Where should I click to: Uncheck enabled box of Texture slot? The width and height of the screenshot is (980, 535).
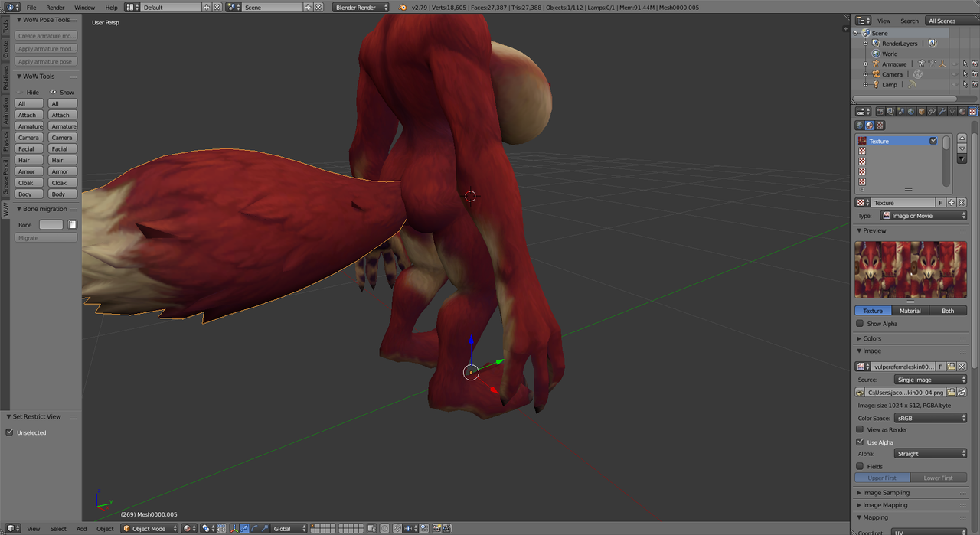tap(933, 141)
